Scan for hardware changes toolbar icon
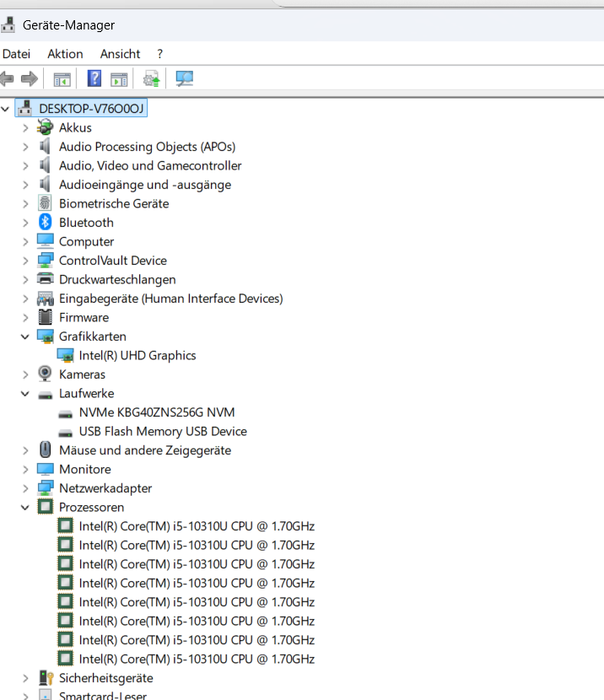 185,79
